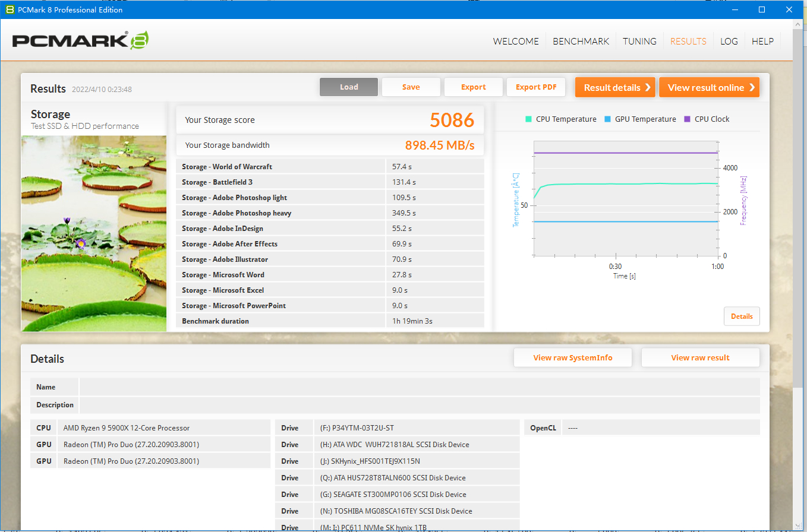Close the PCMark 8 window
Image resolution: width=807 pixels, height=532 pixels.
tap(789, 9)
